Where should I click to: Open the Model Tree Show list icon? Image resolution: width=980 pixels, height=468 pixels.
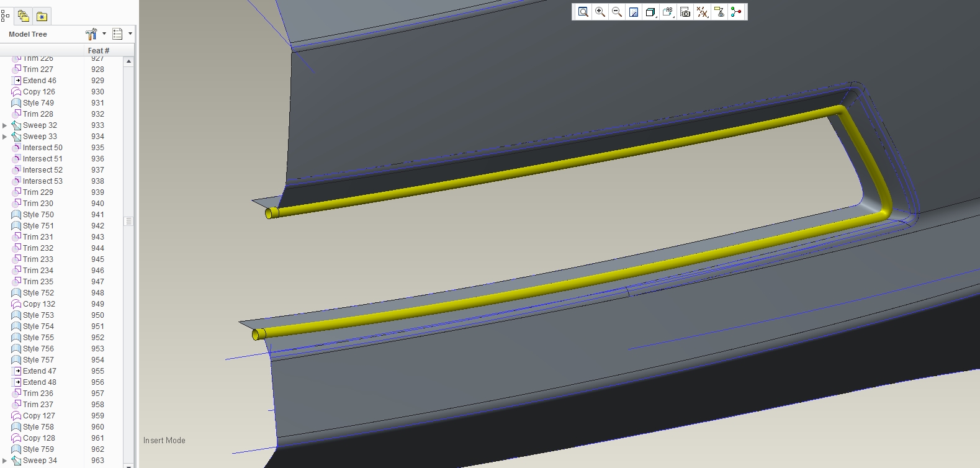[117, 34]
